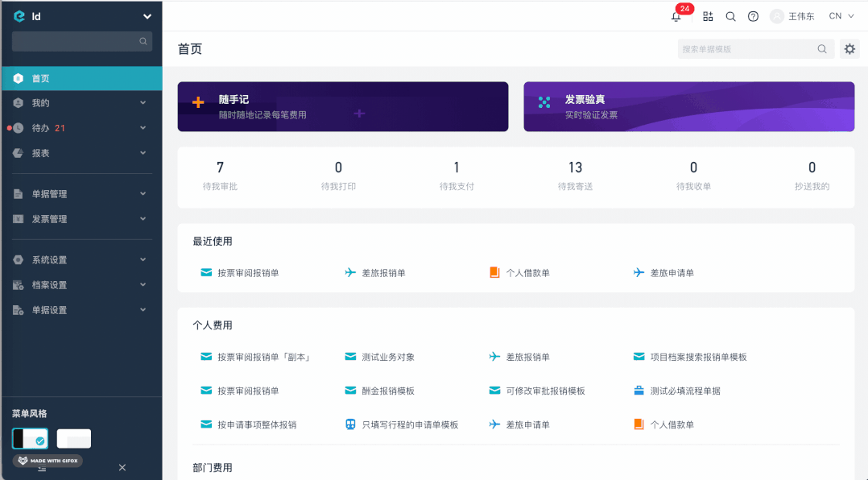Click the collapse menu icon at sidebar bottom
The height and width of the screenshot is (480, 868).
[x=42, y=469]
